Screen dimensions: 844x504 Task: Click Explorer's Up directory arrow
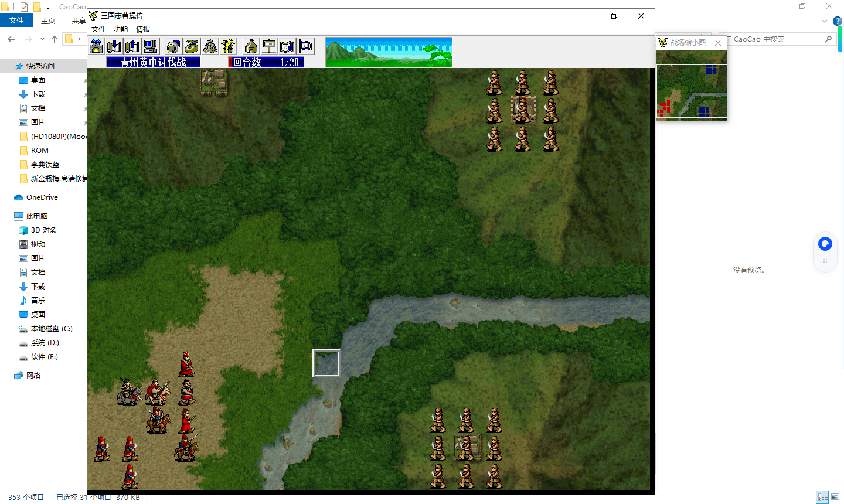(55, 39)
